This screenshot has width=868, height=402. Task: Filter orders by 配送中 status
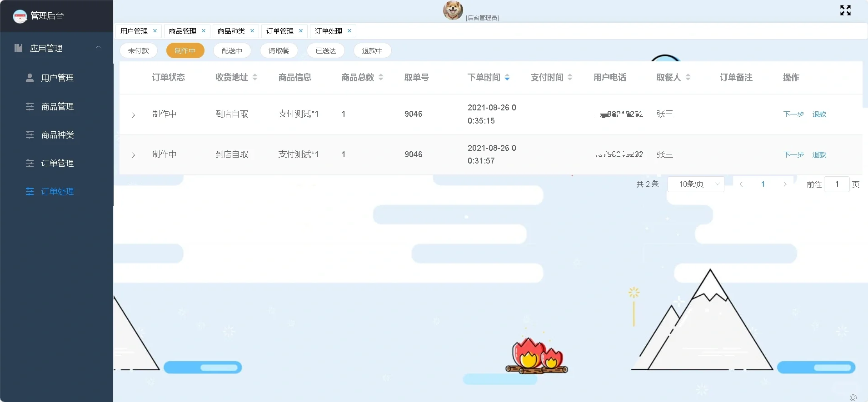point(232,50)
